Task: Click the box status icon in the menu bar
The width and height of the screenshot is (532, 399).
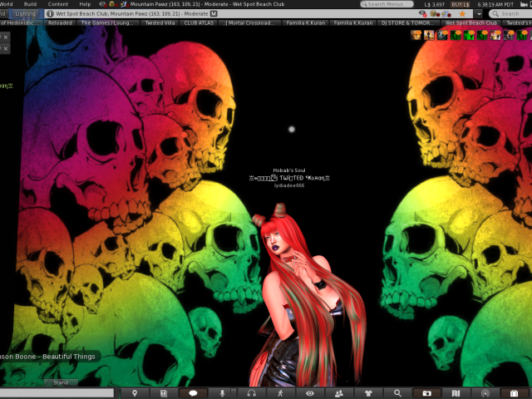Action: [113, 4]
